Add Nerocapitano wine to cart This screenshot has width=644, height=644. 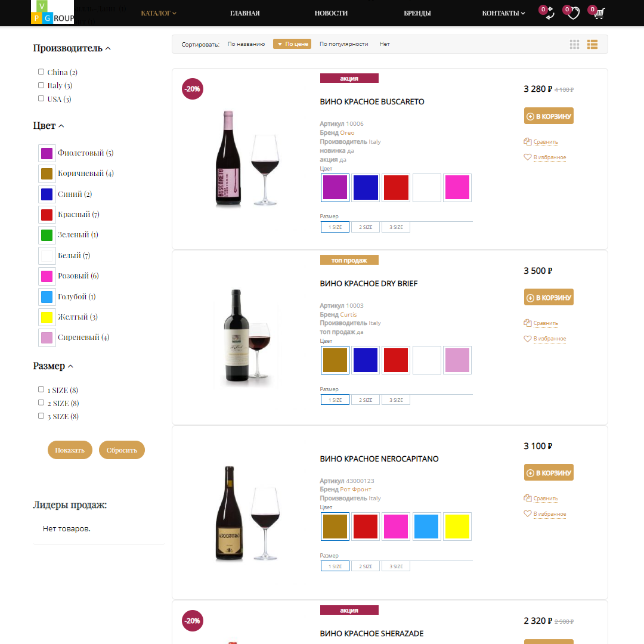549,473
